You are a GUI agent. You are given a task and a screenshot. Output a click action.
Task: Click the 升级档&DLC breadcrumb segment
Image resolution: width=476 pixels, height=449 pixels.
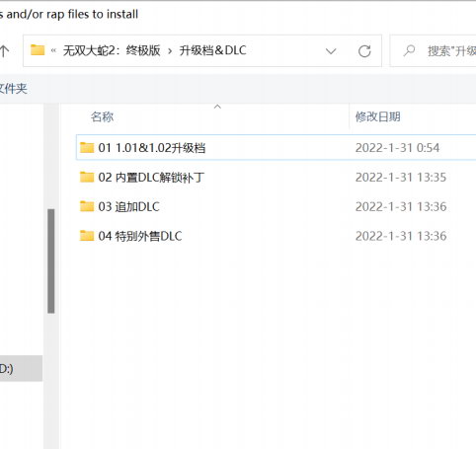pyautogui.click(x=212, y=50)
